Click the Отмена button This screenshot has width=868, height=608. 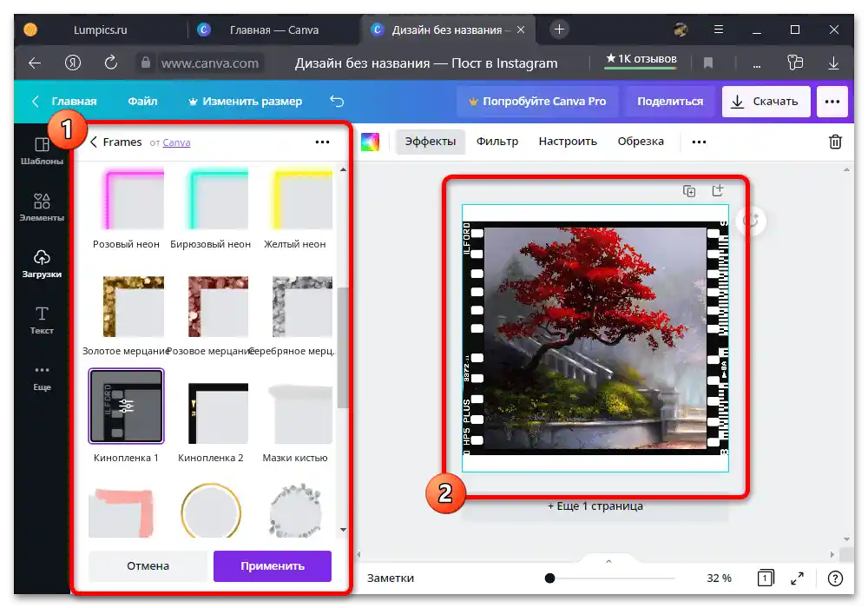tap(148, 566)
